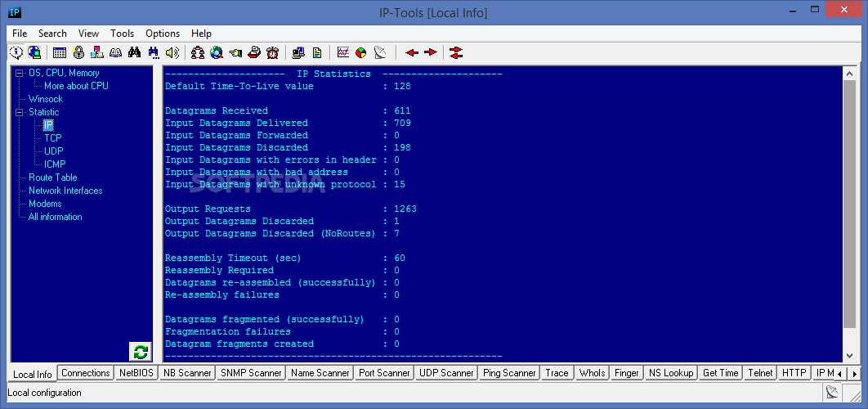
Task: Click the blue binoculars toolbar icon
Action: [x=154, y=52]
